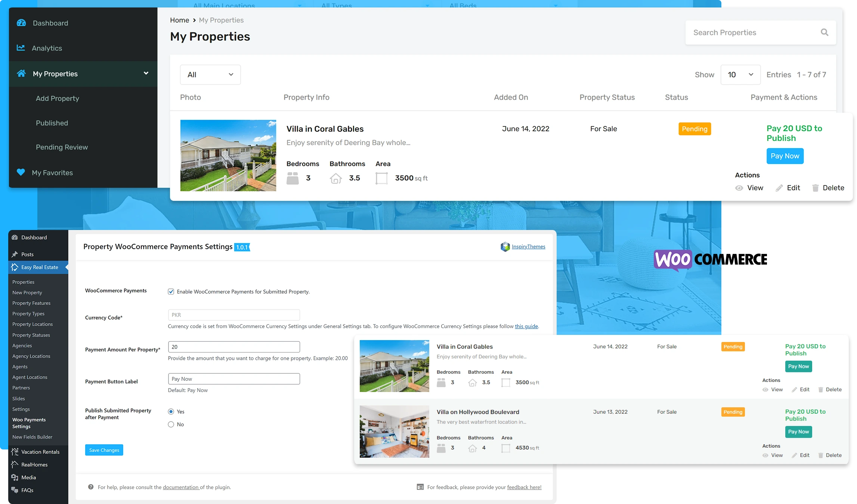Click the help question mark icon in the footer
This screenshot has height=504, width=857.
coord(91,487)
